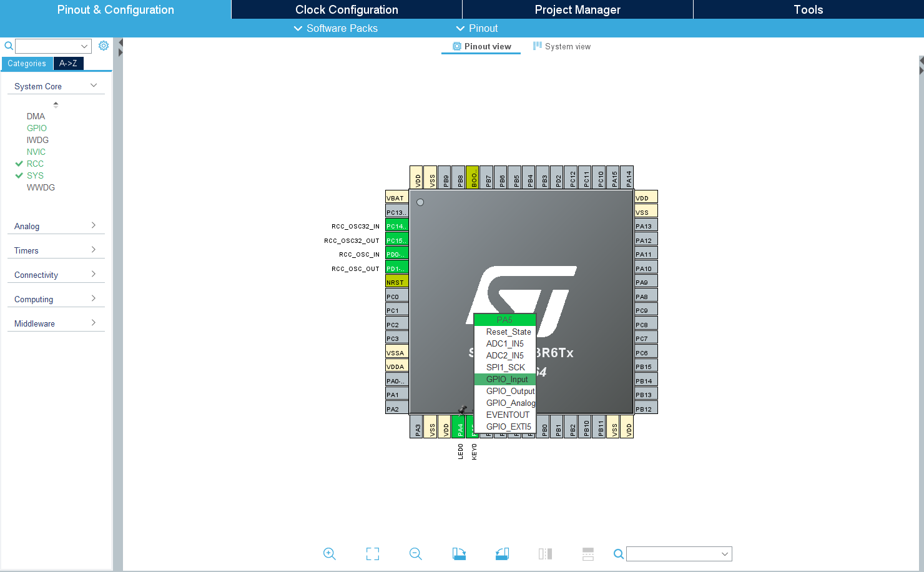Click the PA9 pin on the chip
924x572 pixels.
[646, 282]
